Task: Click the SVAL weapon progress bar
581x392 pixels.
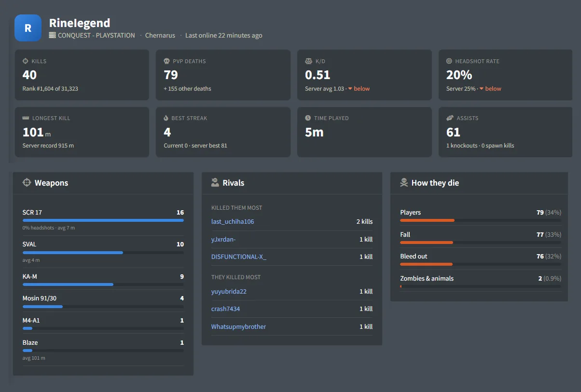Action: coord(103,252)
